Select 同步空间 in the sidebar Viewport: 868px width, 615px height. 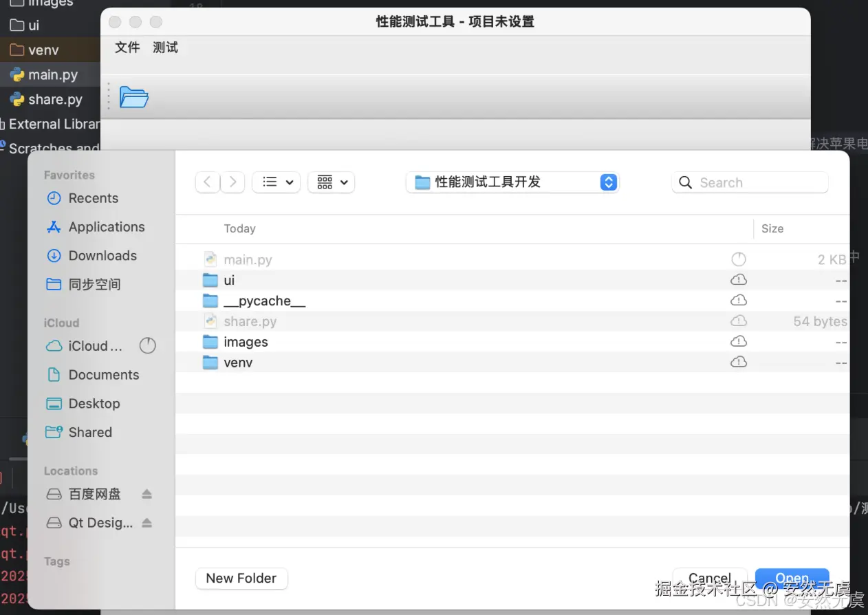[x=94, y=284]
